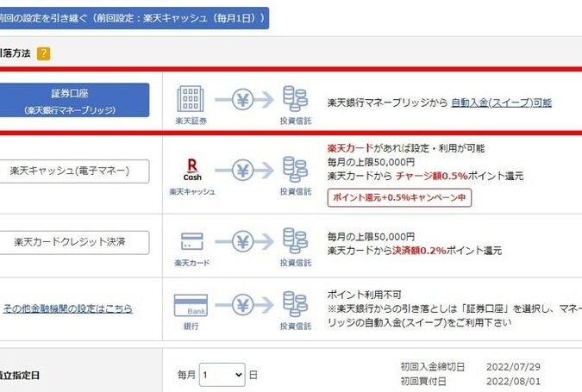Click the yen arrow icon in 楽天キャッシュ row
This screenshot has height=392, width=582.
coord(242,171)
